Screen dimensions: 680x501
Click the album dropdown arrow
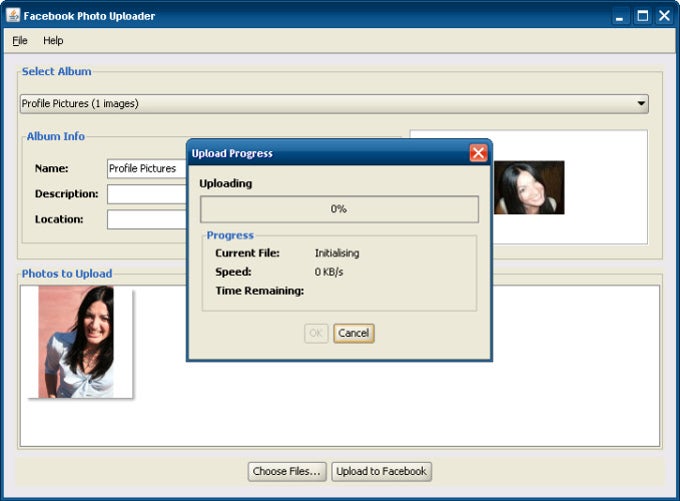[641, 104]
